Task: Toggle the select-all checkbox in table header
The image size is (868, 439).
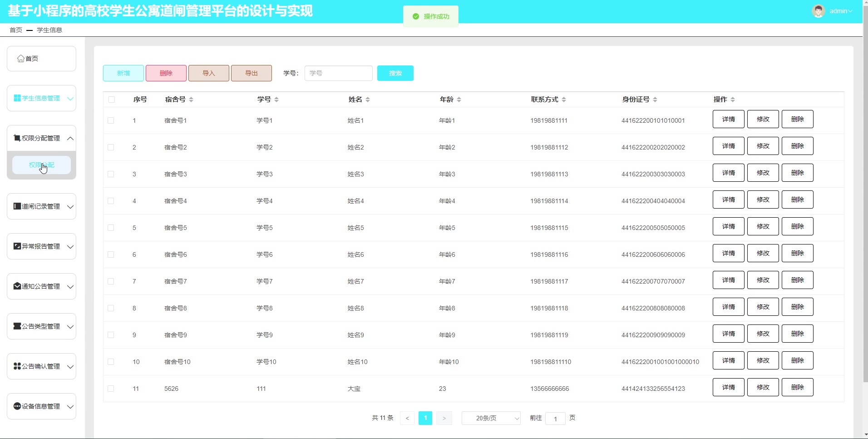Action: 112,100
